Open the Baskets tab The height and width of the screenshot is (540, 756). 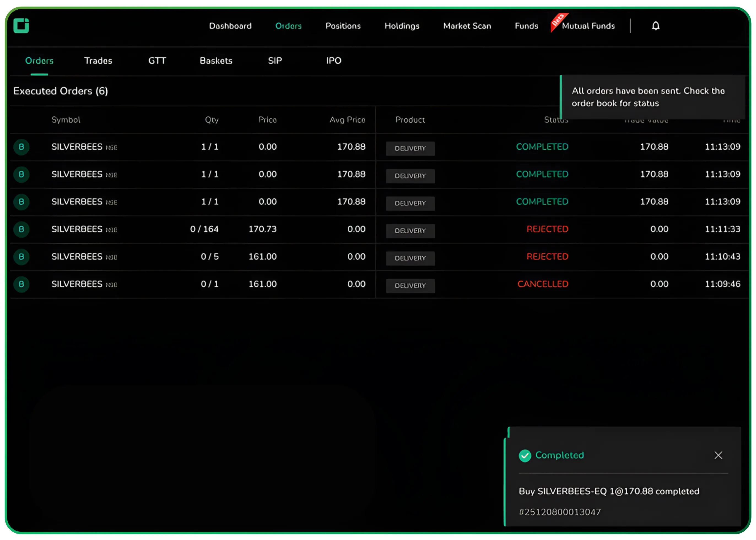tap(216, 61)
